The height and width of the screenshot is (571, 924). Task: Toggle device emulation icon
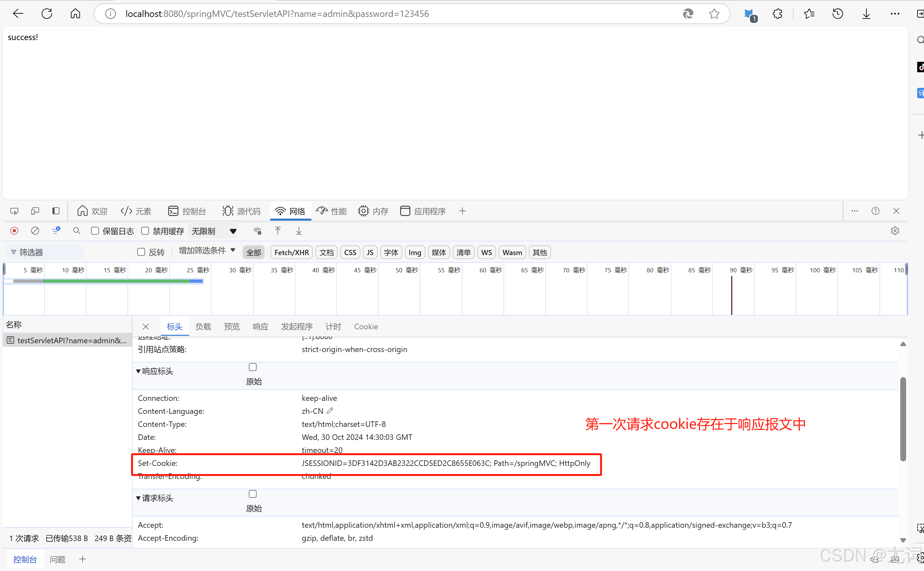point(35,211)
